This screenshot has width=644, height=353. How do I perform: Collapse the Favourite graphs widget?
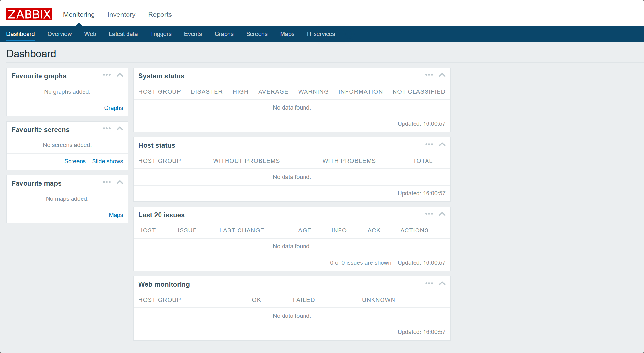120,75
